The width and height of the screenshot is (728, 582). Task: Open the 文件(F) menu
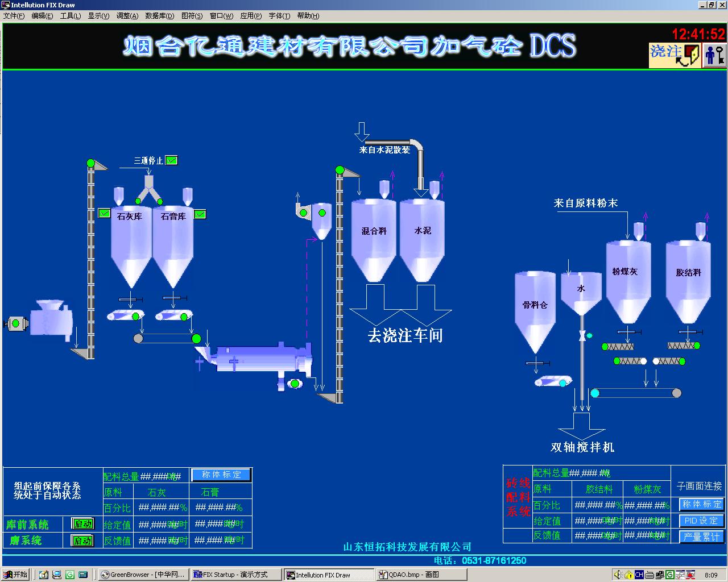[x=14, y=16]
